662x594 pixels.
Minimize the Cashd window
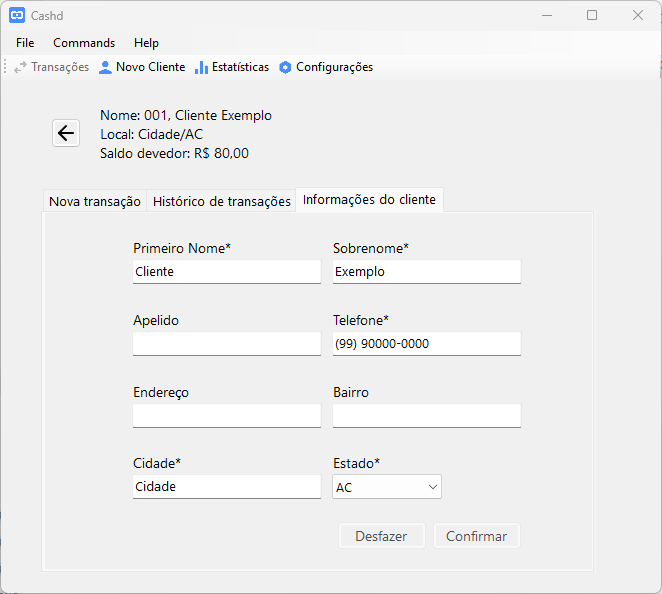coord(547,16)
